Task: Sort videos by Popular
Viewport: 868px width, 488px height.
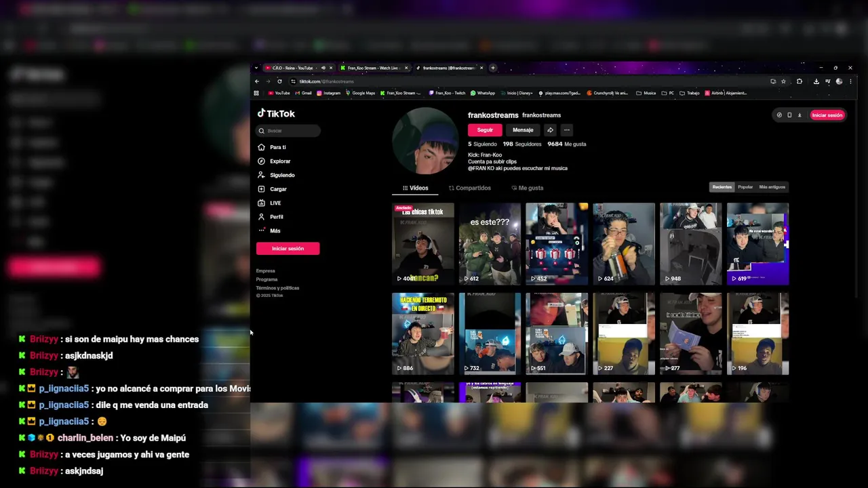Action: (x=745, y=187)
